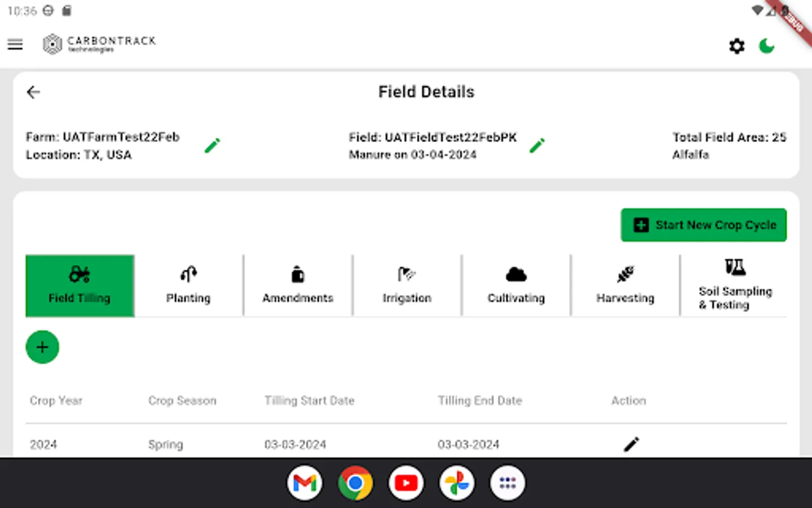The width and height of the screenshot is (812, 508).
Task: Click the Crop Season column header
Action: coord(182,401)
